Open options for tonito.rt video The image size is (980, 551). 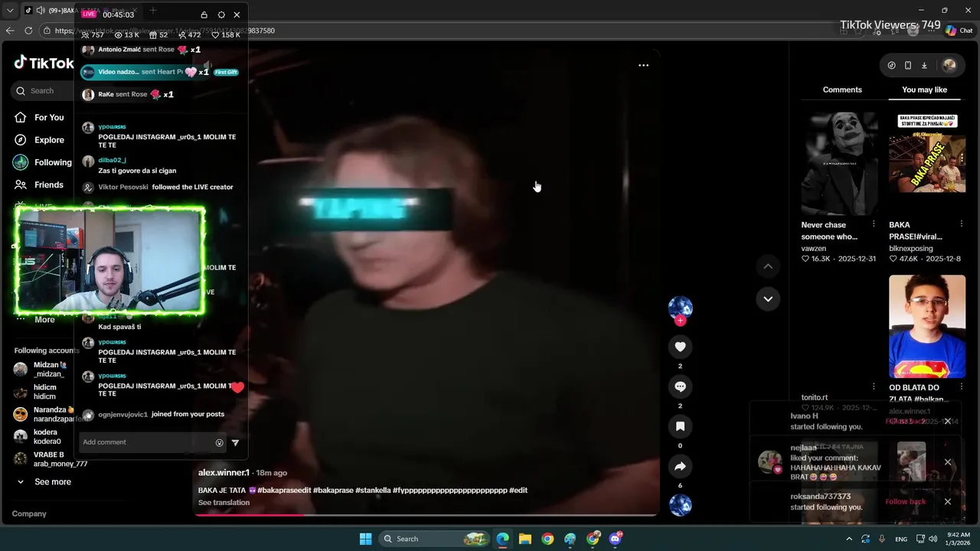coord(874,386)
